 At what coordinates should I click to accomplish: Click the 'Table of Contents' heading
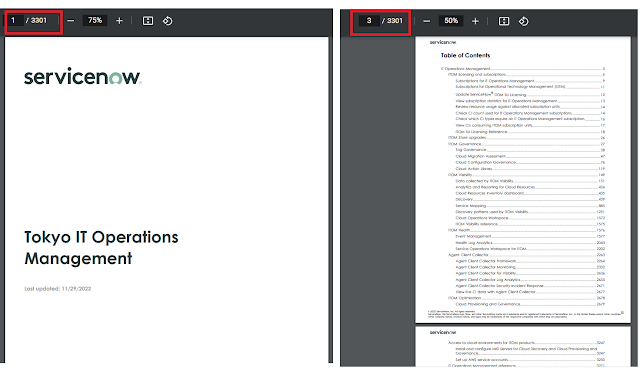(465, 55)
